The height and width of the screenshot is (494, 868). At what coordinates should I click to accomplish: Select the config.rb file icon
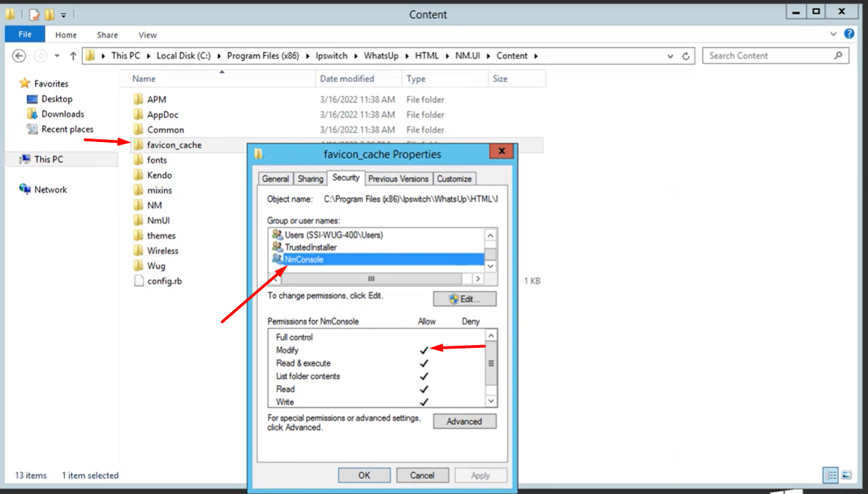pos(138,281)
